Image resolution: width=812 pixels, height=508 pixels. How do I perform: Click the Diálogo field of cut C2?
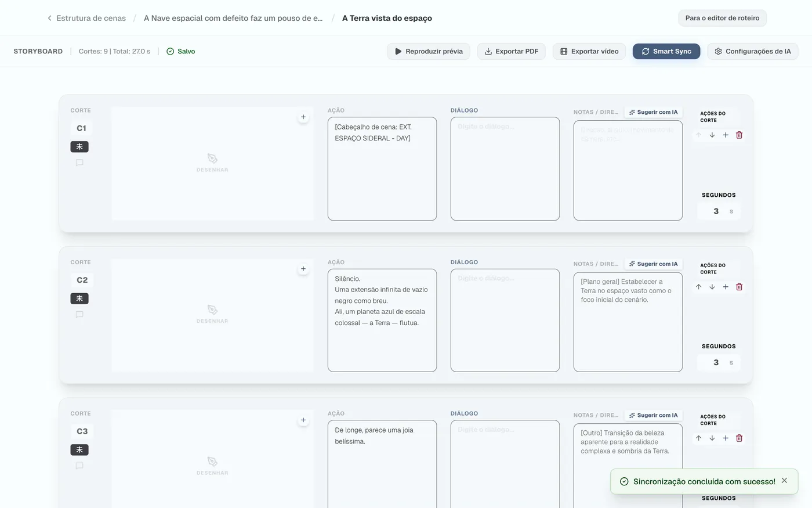pos(505,320)
